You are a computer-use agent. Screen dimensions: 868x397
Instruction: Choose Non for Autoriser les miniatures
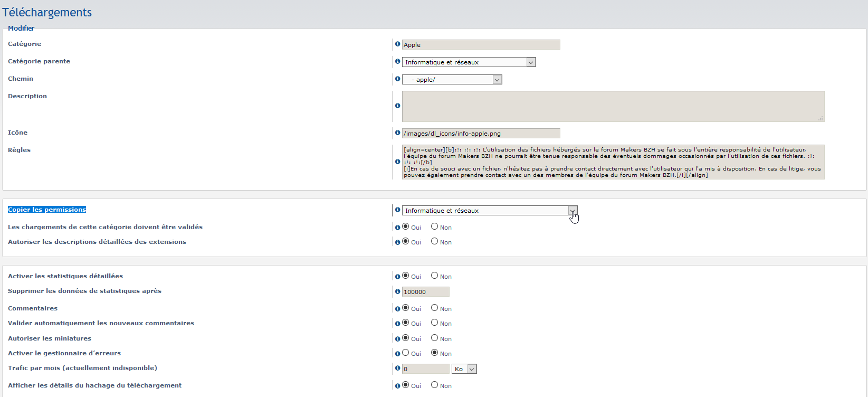(x=434, y=338)
